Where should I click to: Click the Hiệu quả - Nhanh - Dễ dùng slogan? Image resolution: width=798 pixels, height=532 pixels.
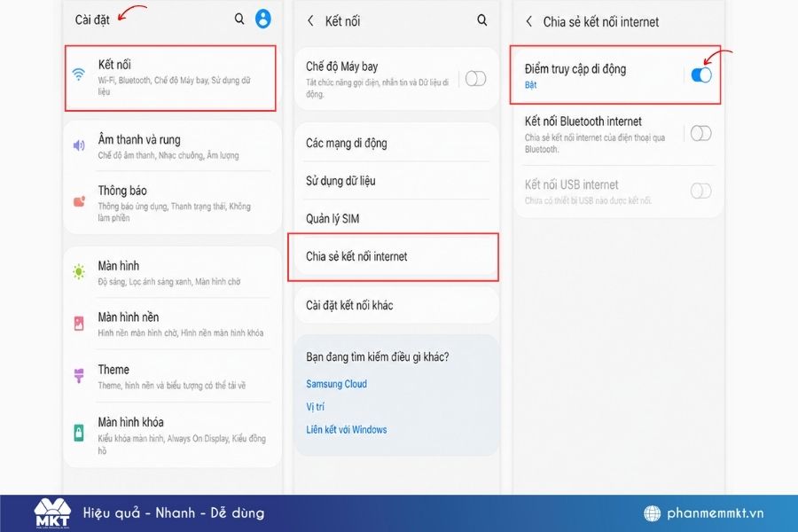point(174,512)
